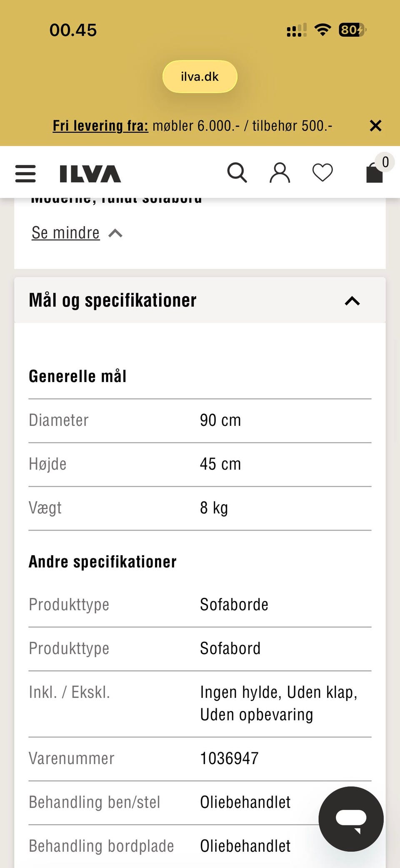Open the shopping cart icon
Image resolution: width=400 pixels, height=868 pixels.
pos(374,174)
